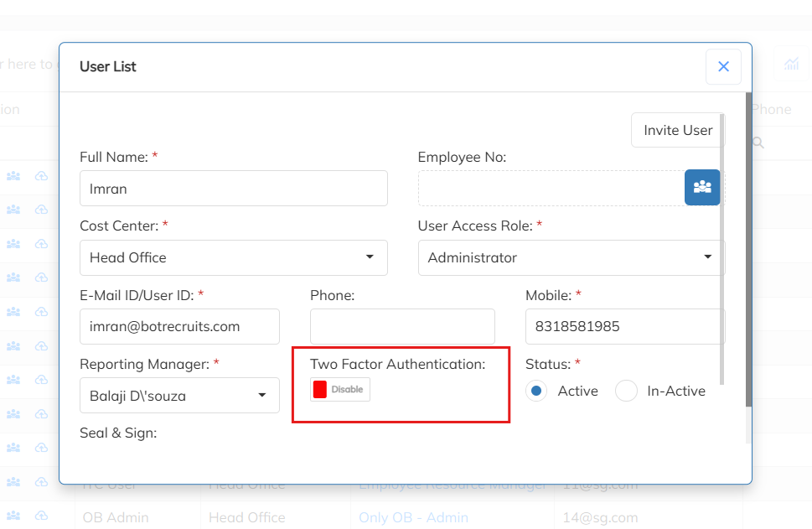Click the Full Name input field

click(x=233, y=189)
